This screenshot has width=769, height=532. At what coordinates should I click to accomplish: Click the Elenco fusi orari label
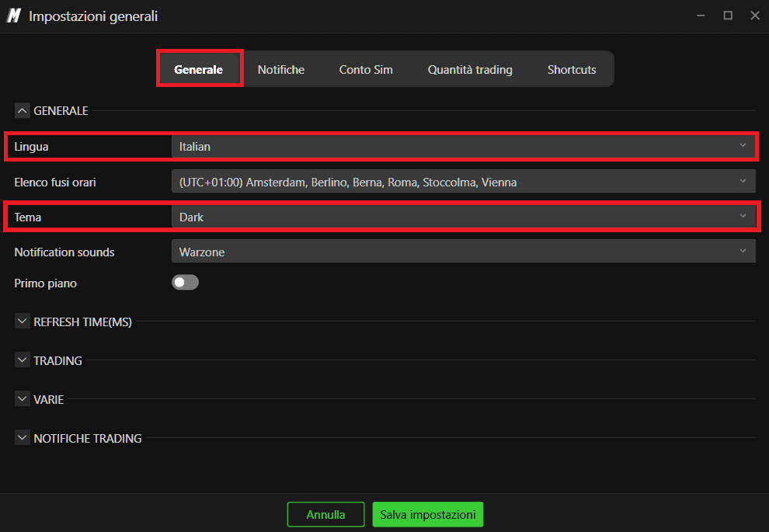pos(55,183)
